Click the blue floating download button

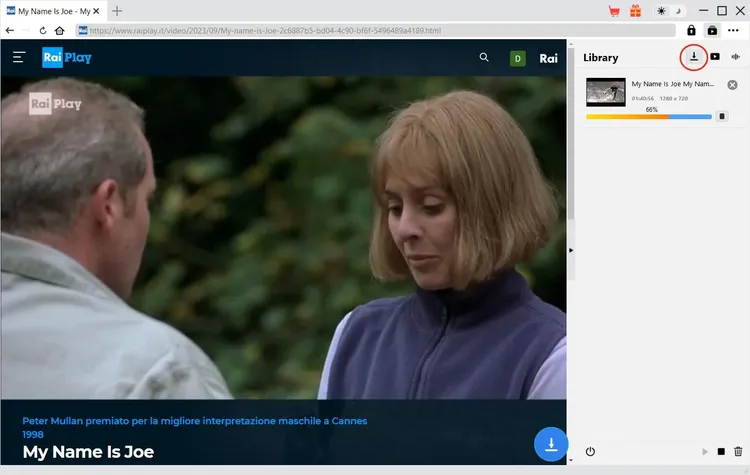coord(551,443)
